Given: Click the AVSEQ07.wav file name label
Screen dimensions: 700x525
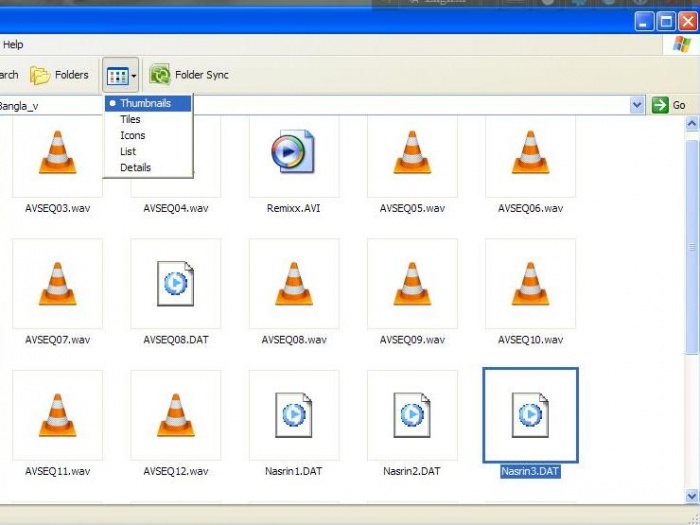Looking at the screenshot, I should 58,340.
